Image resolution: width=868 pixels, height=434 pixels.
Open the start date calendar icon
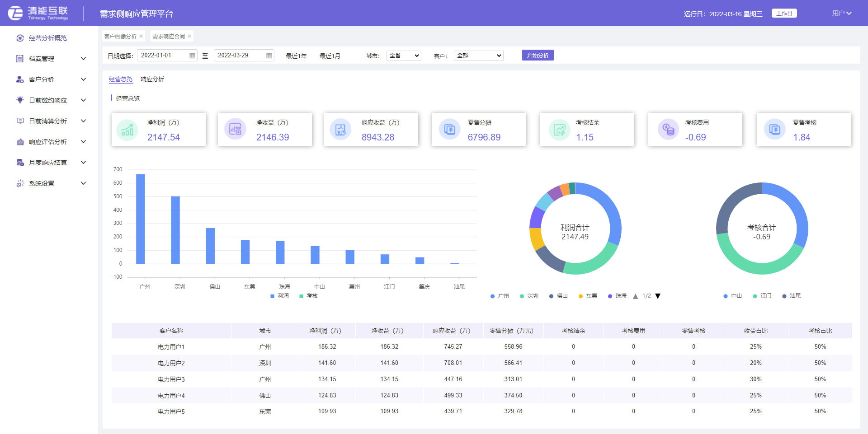coord(192,56)
